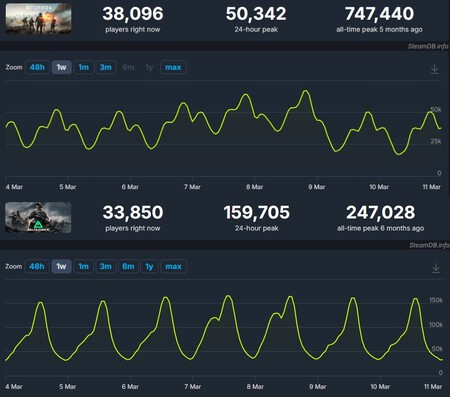Click the 747,440 all-time peak value
Screen dimensions: 450x397
tap(379, 14)
